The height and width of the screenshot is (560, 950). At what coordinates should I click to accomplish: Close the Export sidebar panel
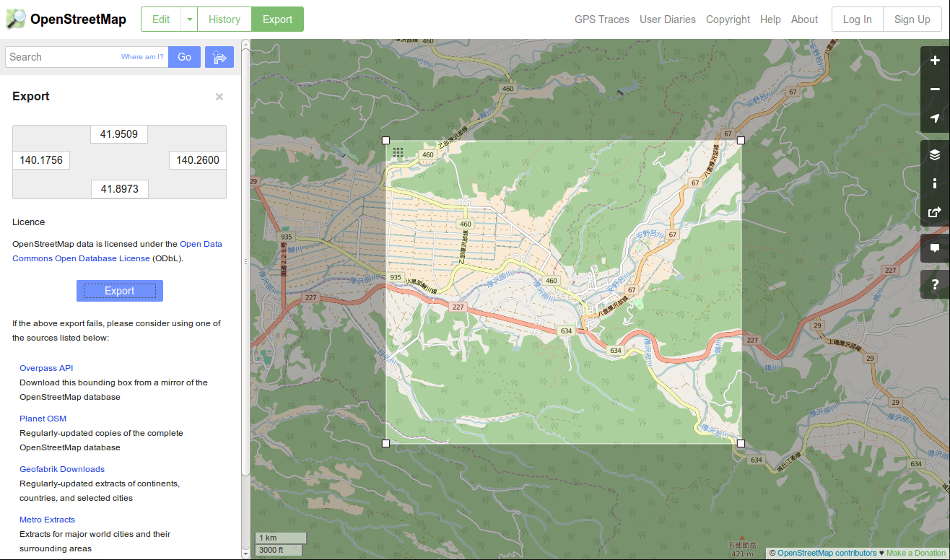[x=219, y=97]
